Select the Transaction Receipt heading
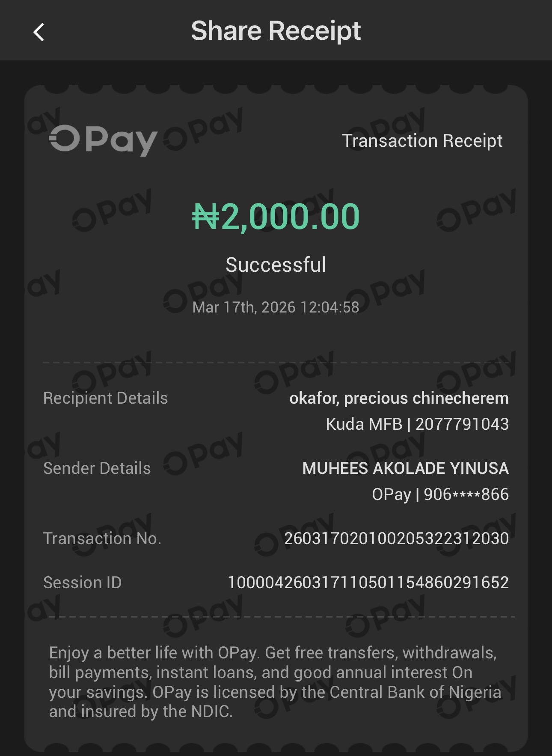Screen dimensions: 552x756 click(x=422, y=141)
